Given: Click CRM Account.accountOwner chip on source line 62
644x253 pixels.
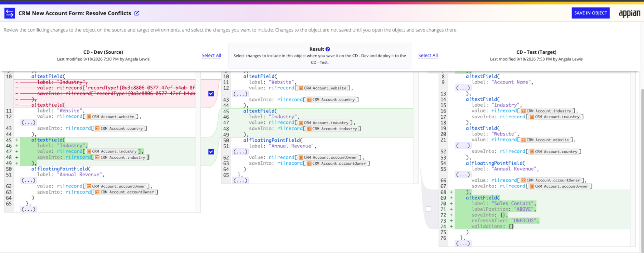Looking at the screenshot, I should pyautogui.click(x=116, y=186).
